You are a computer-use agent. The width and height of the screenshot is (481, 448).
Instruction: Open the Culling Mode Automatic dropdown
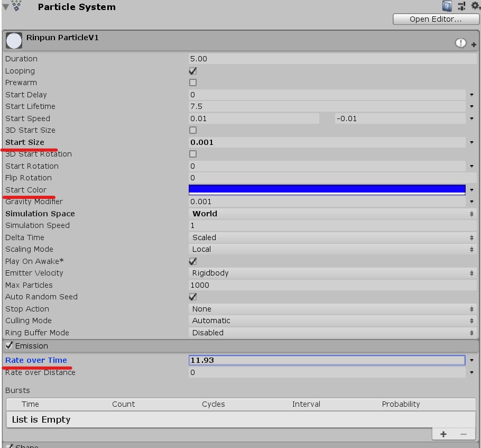(333, 321)
